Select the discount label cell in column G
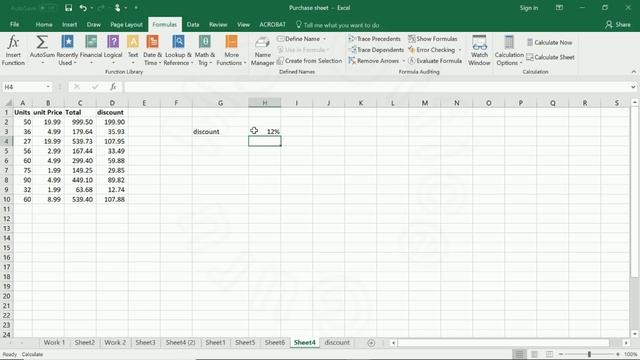 click(x=220, y=131)
